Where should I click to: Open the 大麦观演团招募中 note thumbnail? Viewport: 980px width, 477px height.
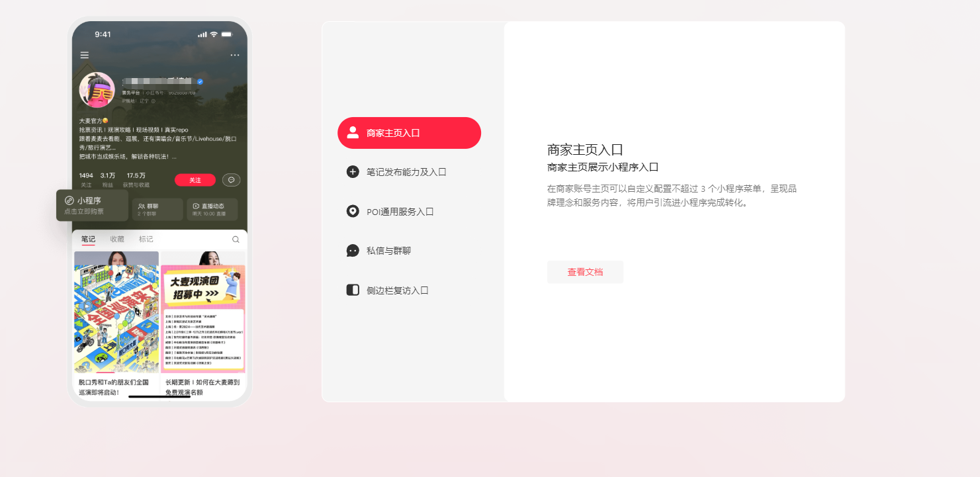tap(203, 312)
